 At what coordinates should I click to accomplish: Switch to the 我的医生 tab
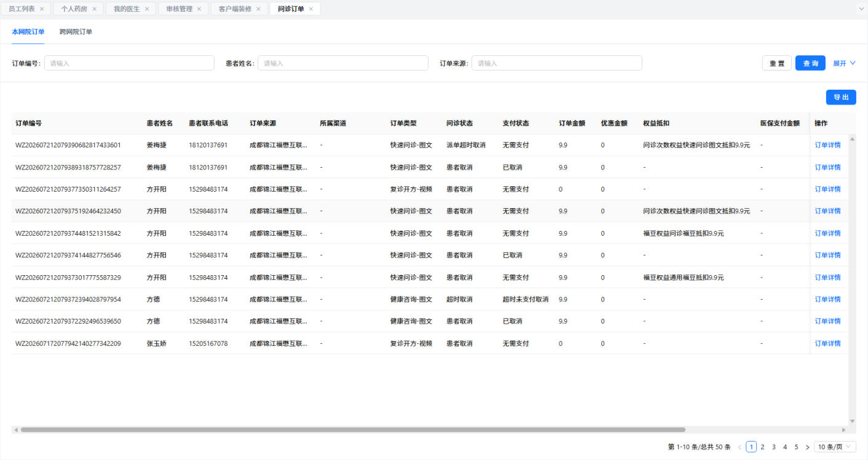click(127, 9)
